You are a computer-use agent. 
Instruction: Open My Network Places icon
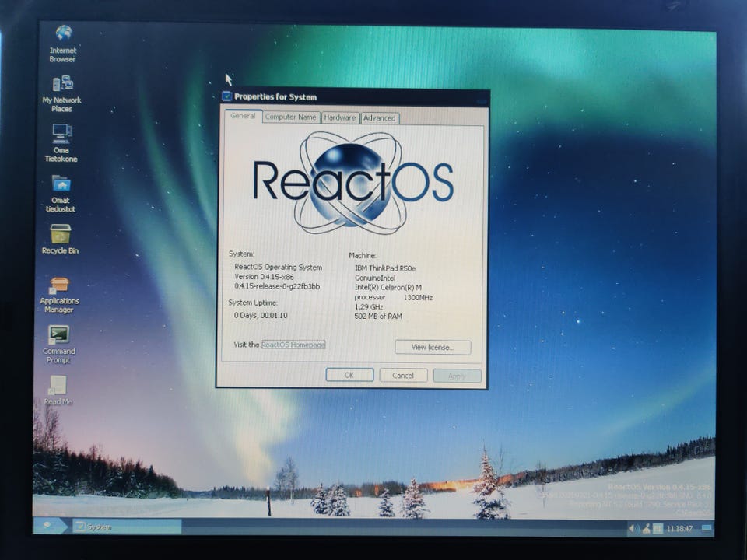tap(61, 84)
